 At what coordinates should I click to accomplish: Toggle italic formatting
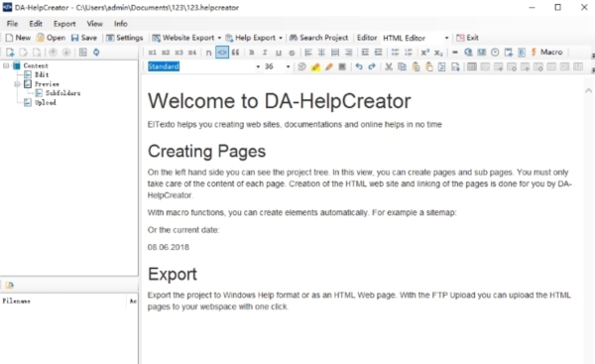265,53
